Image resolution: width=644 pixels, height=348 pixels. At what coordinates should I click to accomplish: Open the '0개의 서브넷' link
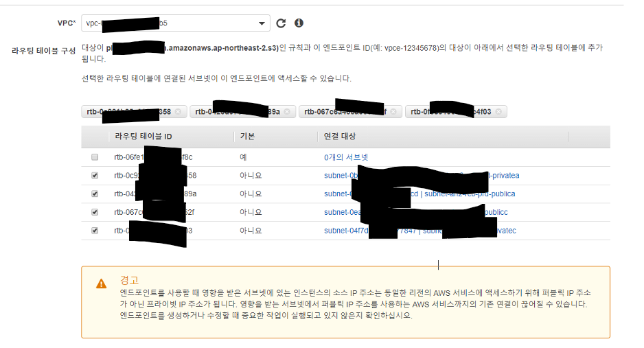coord(346,157)
